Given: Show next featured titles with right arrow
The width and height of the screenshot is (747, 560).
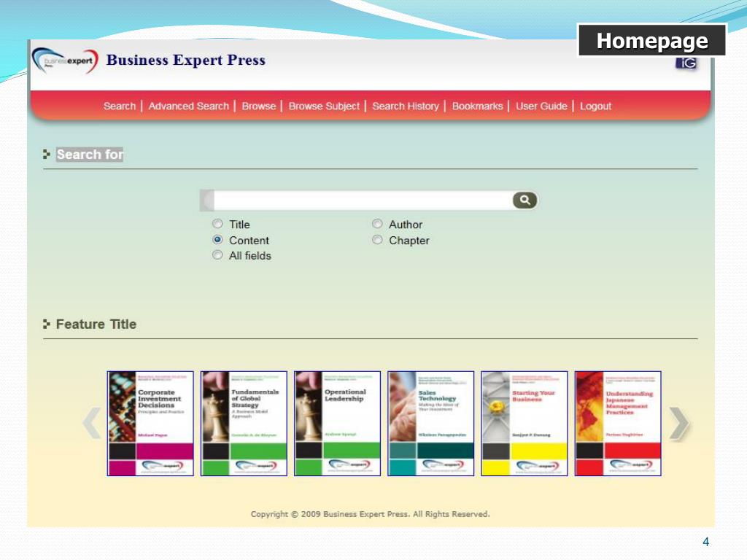Looking at the screenshot, I should (679, 423).
